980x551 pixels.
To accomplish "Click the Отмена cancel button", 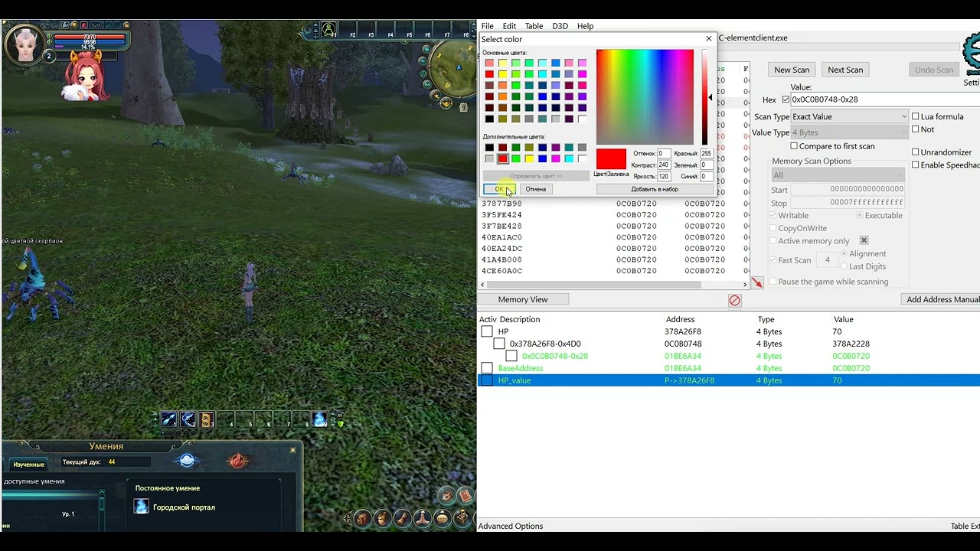I will 536,189.
